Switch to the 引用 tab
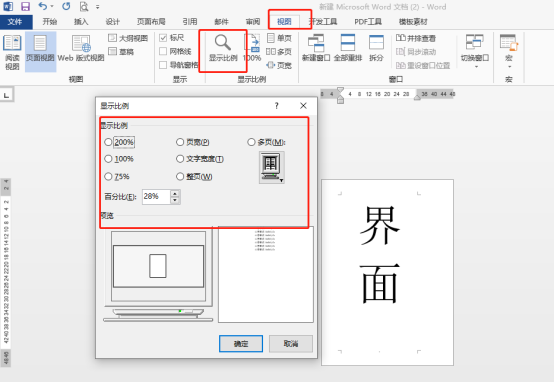The image size is (554, 383). (190, 22)
